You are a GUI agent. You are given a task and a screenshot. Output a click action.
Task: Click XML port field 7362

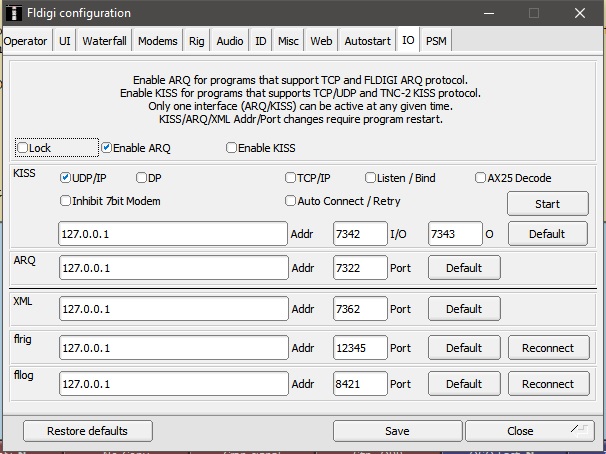tap(360, 309)
